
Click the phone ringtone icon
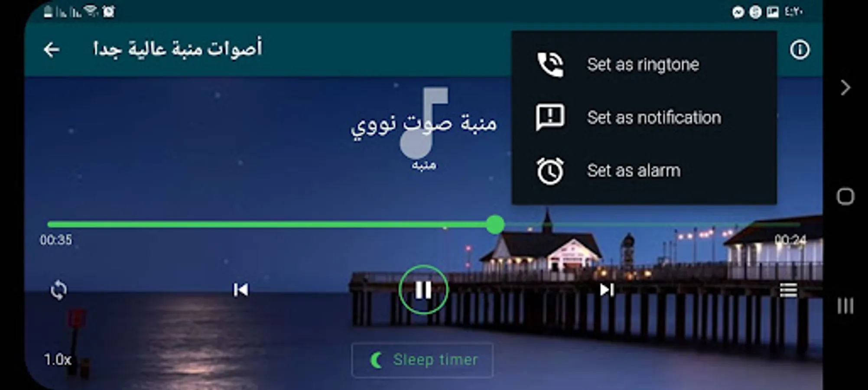[x=550, y=65]
